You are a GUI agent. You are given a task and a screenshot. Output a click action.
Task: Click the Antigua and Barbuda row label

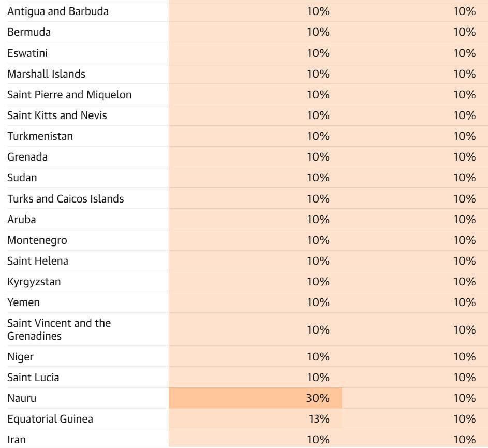(58, 11)
